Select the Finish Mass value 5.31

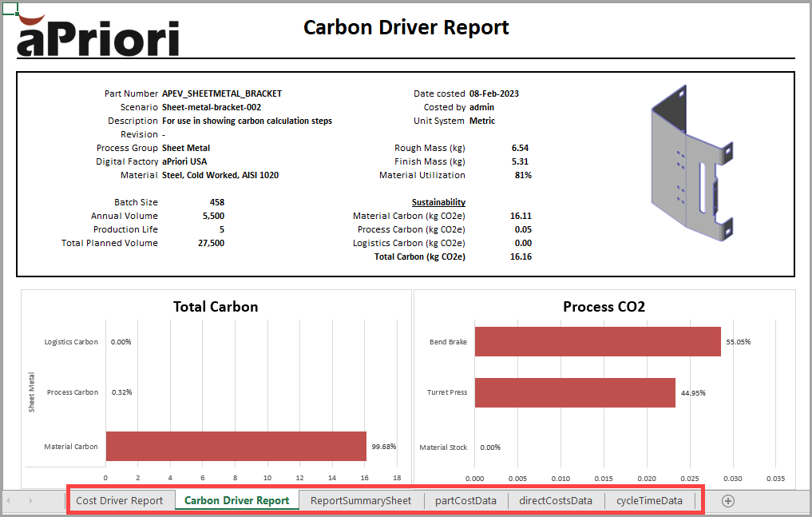(520, 161)
